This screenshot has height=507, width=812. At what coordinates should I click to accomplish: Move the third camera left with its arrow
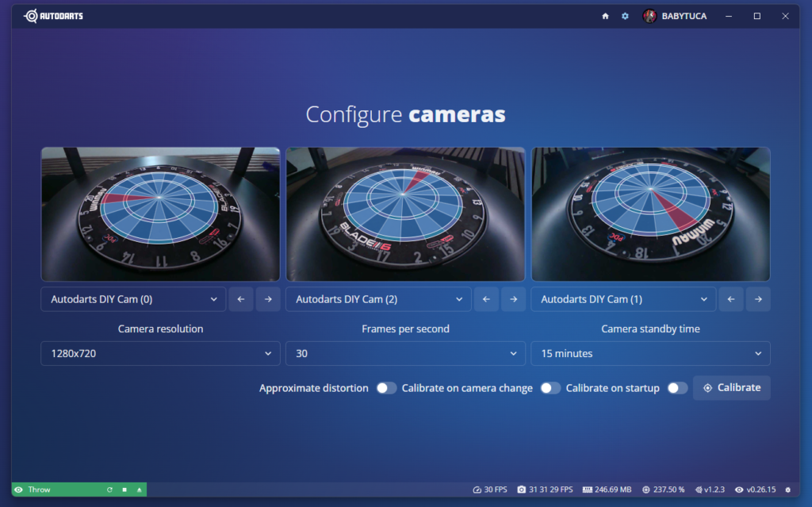pyautogui.click(x=731, y=299)
